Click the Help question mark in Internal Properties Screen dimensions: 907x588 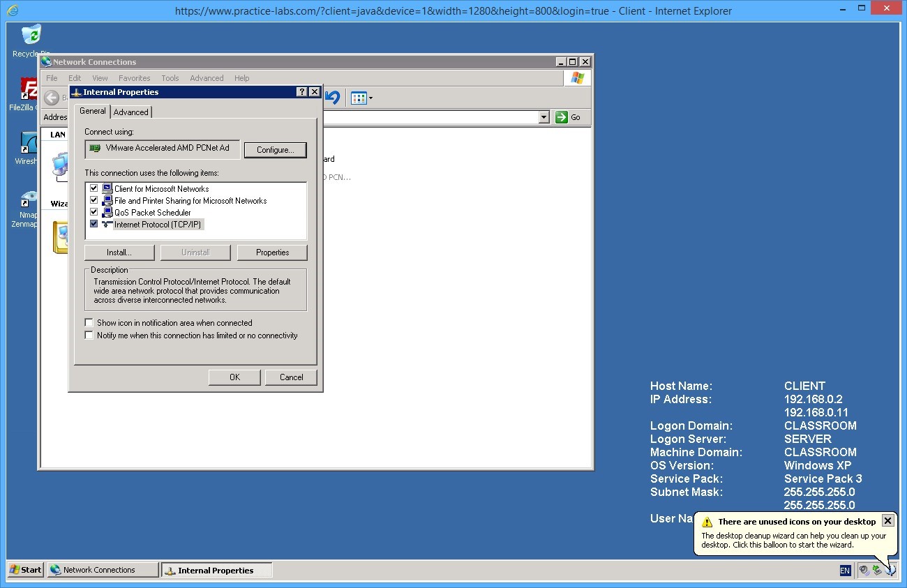pyautogui.click(x=301, y=92)
